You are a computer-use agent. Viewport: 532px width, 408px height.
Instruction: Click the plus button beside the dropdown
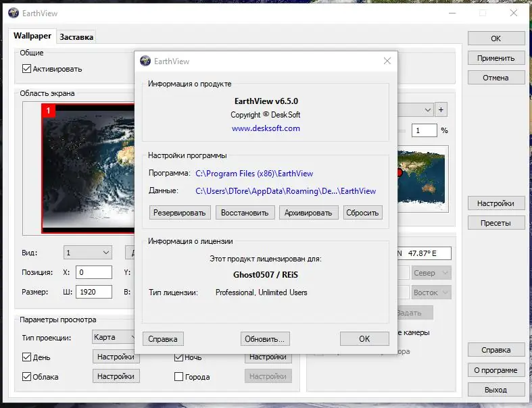click(441, 110)
